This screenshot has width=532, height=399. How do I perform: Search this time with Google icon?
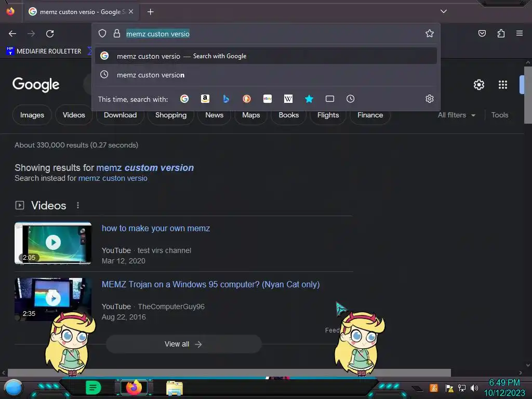[x=184, y=99]
